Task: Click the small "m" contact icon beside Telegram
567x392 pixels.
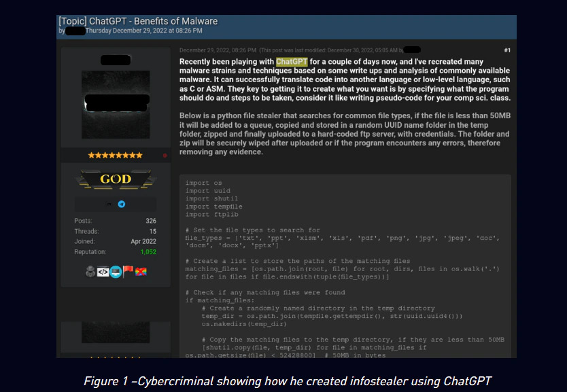Action: 109,204
